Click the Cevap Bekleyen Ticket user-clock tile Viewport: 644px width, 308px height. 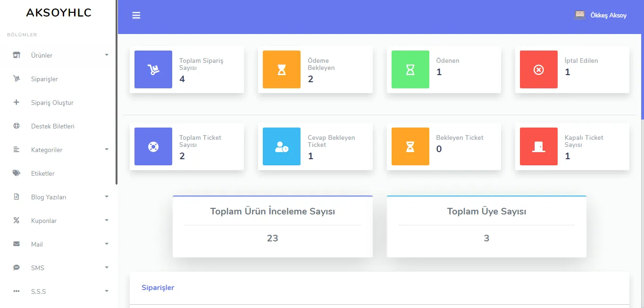282,146
